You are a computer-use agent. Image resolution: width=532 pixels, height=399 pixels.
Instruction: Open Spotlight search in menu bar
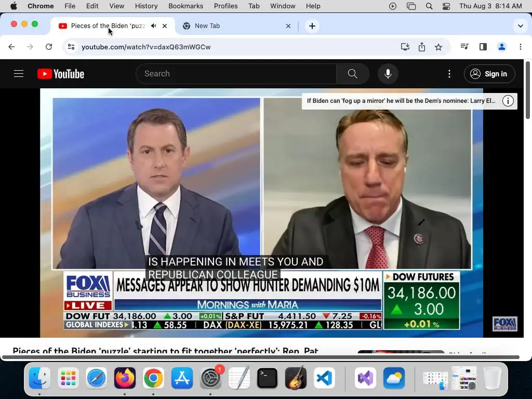(x=429, y=6)
